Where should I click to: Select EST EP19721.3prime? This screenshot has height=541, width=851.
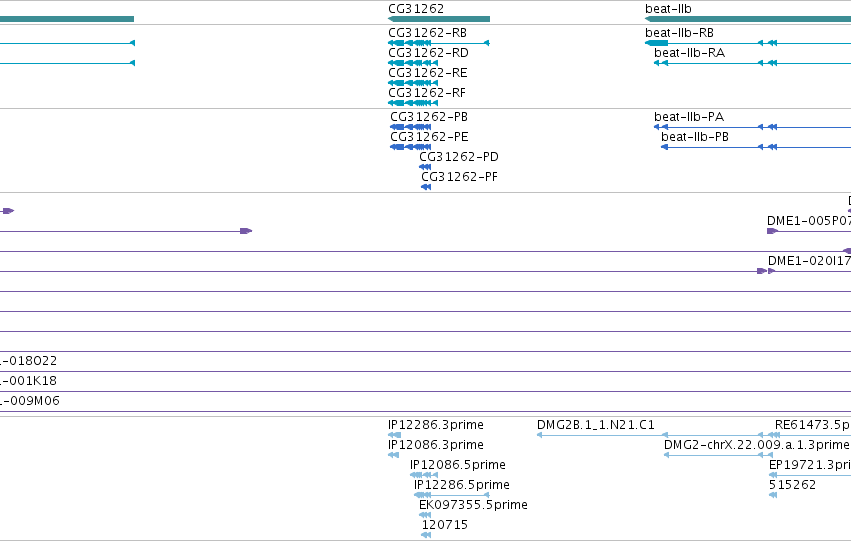pyautogui.click(x=810, y=465)
